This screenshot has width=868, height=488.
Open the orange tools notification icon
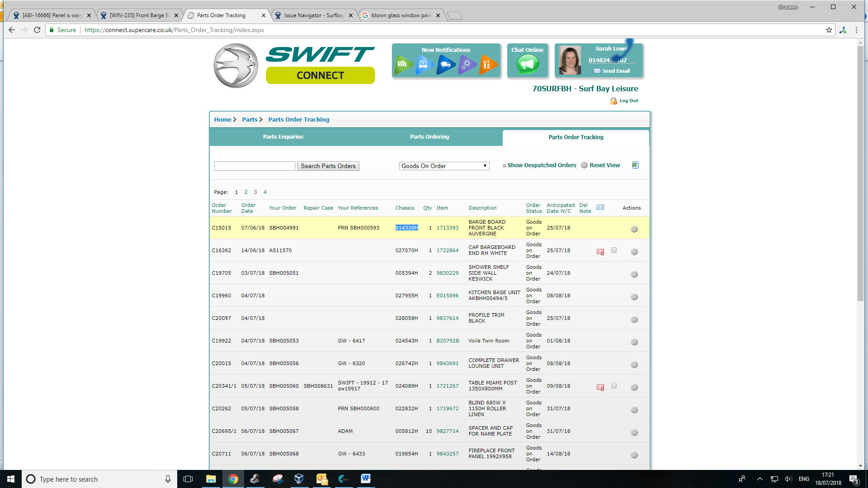click(487, 65)
